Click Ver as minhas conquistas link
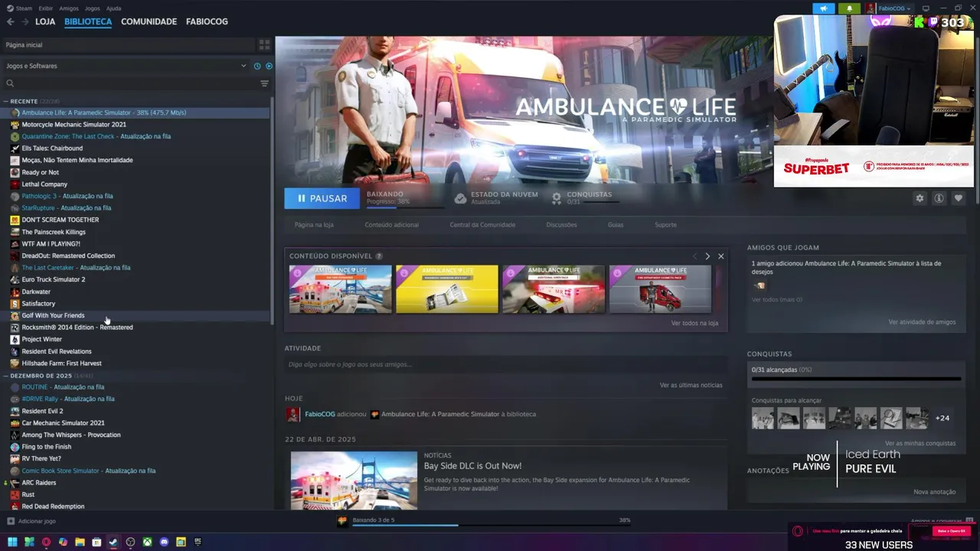This screenshot has width=980, height=551. point(920,443)
